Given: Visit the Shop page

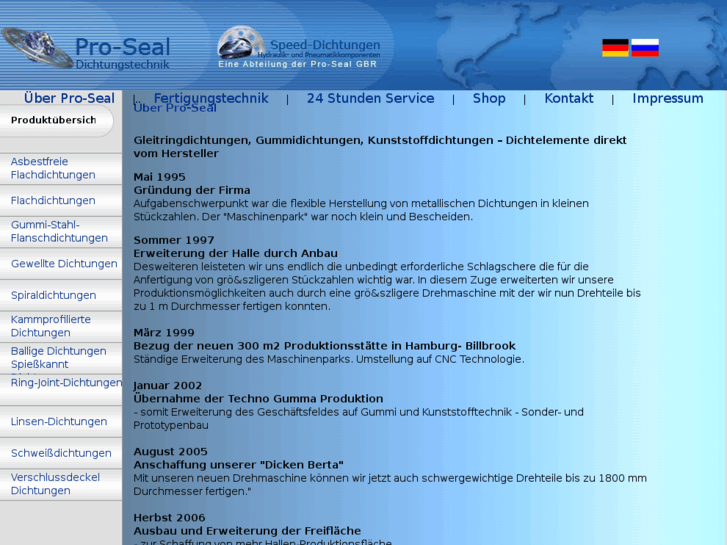Looking at the screenshot, I should click(489, 98).
